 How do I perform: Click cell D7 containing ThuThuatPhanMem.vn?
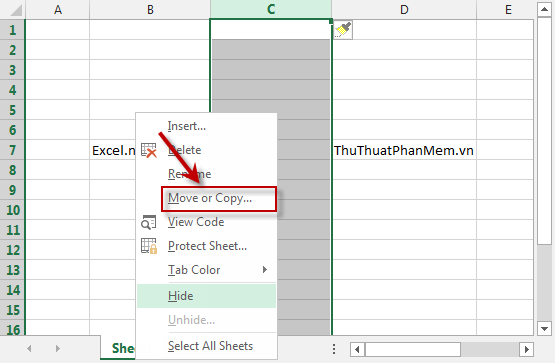click(x=404, y=150)
